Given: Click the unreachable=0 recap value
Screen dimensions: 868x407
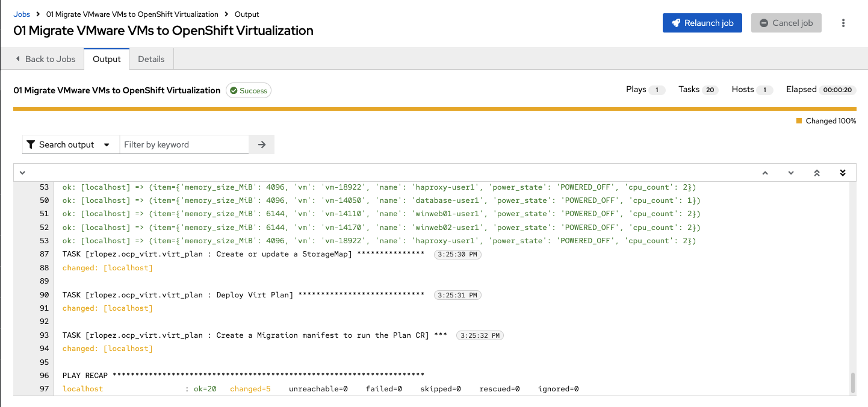Looking at the screenshot, I should [x=318, y=389].
